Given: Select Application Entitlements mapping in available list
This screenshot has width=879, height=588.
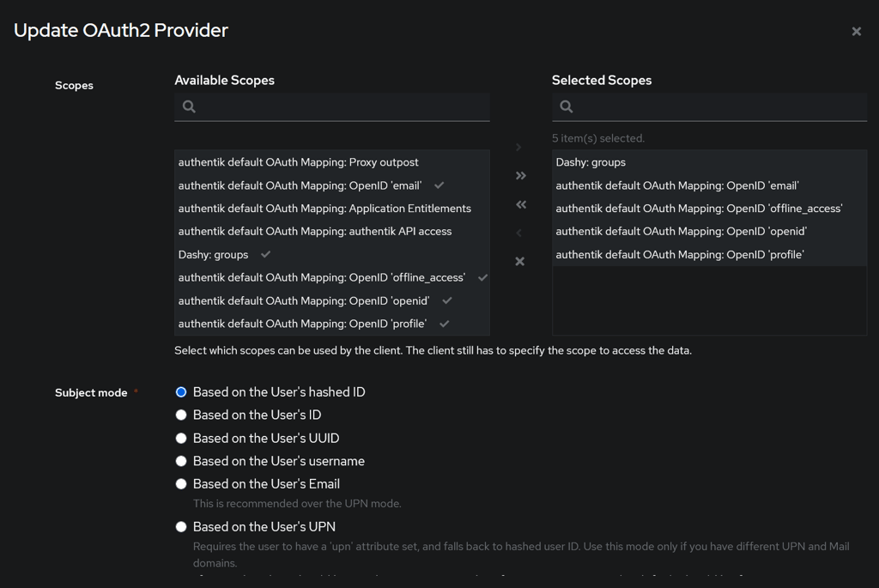Looking at the screenshot, I should pyautogui.click(x=332, y=208).
